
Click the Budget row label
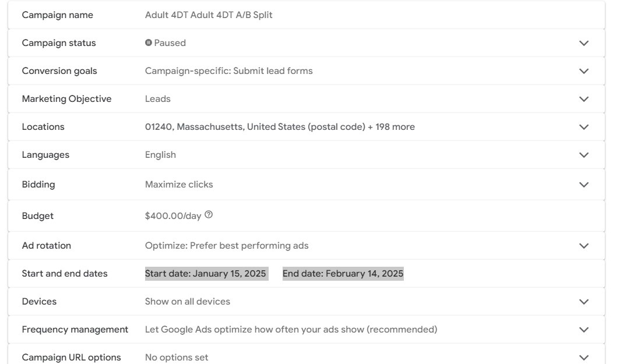38,216
